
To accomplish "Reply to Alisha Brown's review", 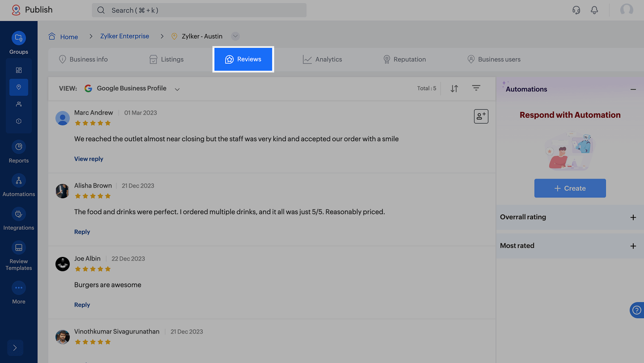I will tap(82, 232).
